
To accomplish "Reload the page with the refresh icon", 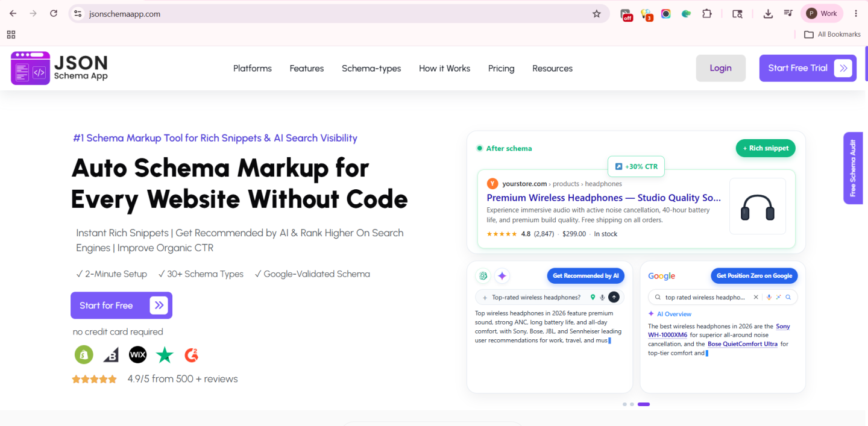I will pyautogui.click(x=54, y=13).
